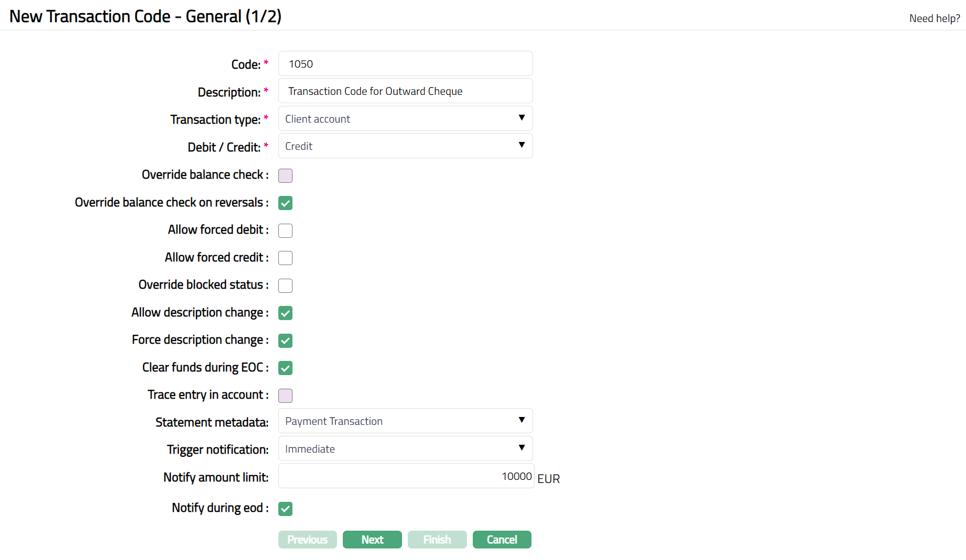Click the Code input field

click(x=405, y=64)
